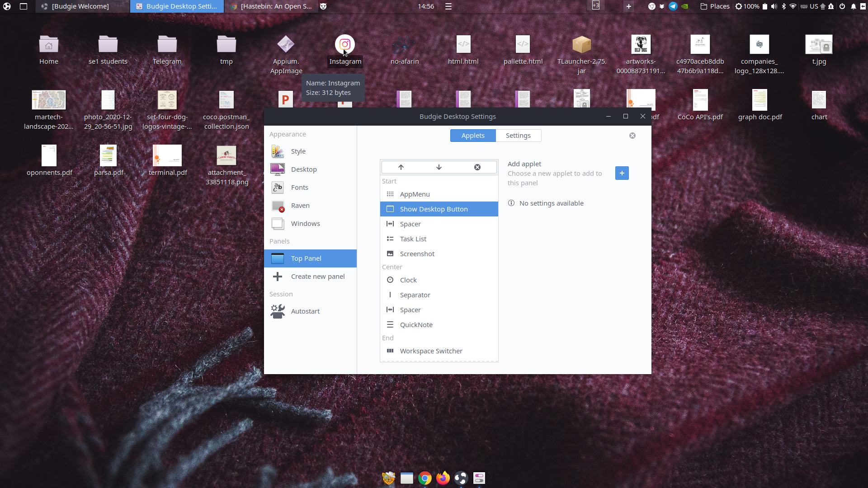Screen dimensions: 868x488
Task: Select the Spacer applet under Start
Action: [x=439, y=224]
